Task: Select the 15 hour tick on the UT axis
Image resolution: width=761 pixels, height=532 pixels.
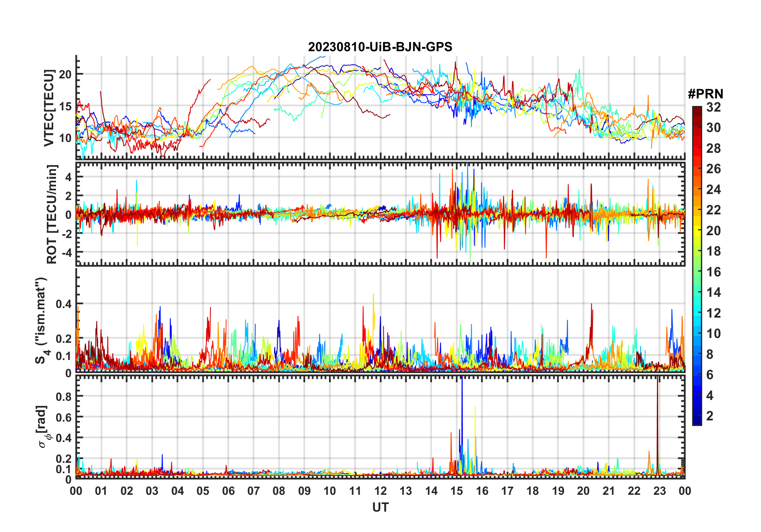Action: [457, 491]
